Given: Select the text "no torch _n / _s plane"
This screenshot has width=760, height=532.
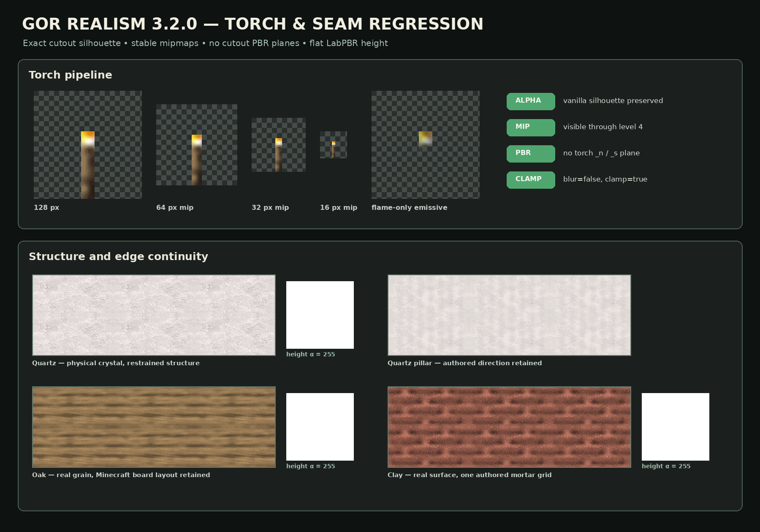Looking at the screenshot, I should coord(601,153).
